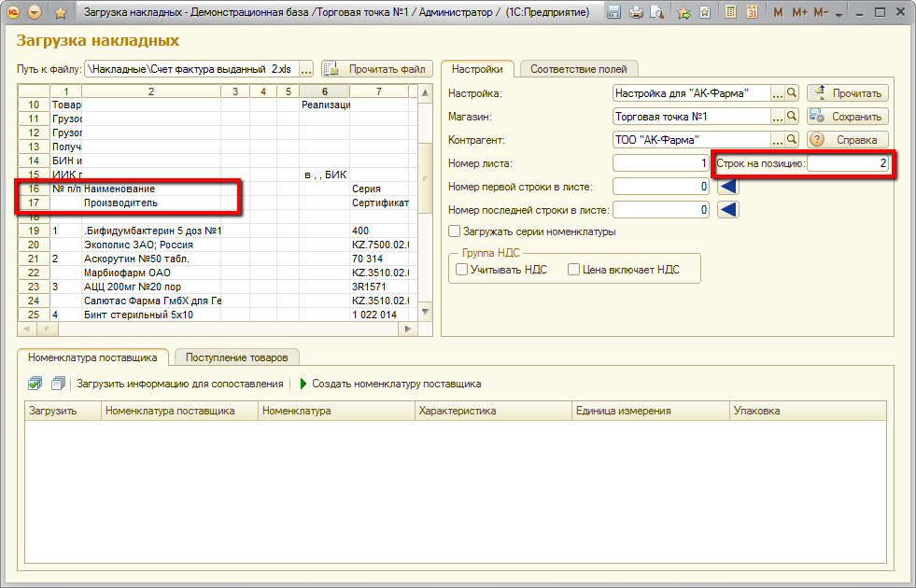This screenshot has width=916, height=588.
Task: Open the 'Поступление товаров' tab
Action: pyautogui.click(x=237, y=357)
